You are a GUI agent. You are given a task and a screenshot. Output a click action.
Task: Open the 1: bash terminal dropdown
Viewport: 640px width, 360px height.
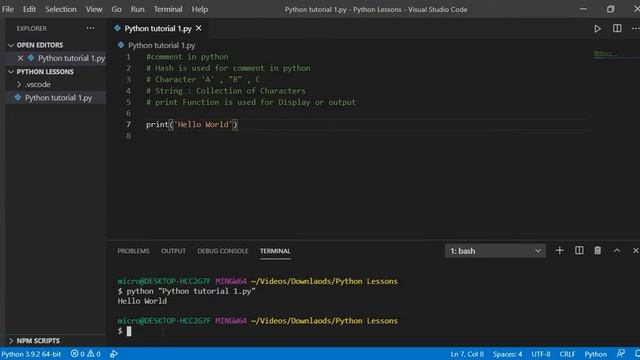[495, 251]
